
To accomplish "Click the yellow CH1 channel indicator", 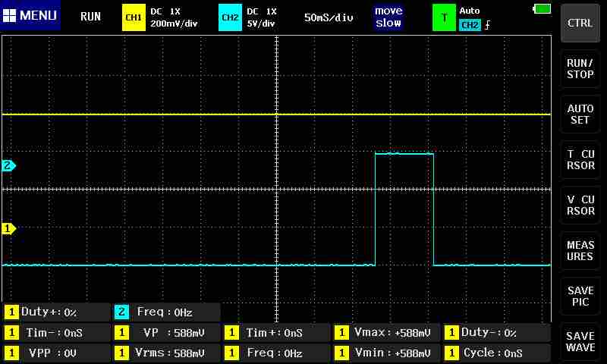I will point(133,17).
